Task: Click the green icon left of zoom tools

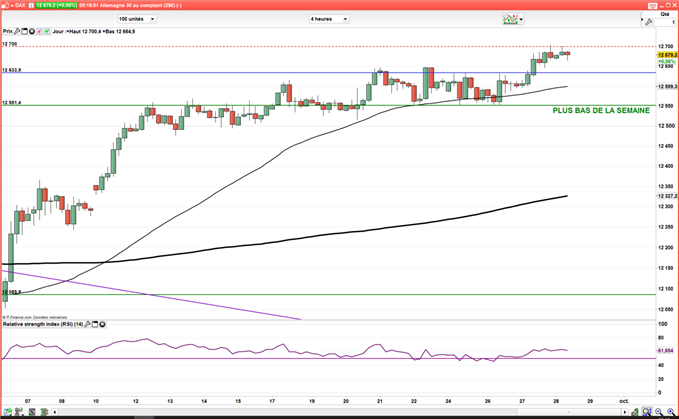Action: [634, 412]
